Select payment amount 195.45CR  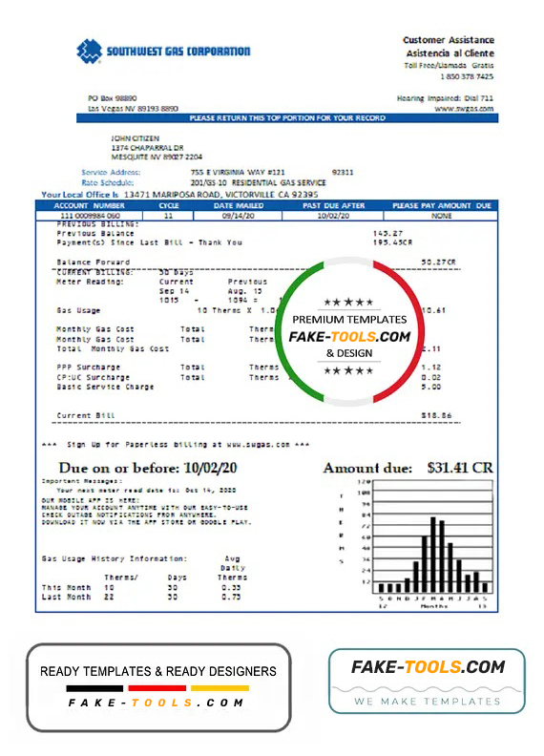coord(392,242)
